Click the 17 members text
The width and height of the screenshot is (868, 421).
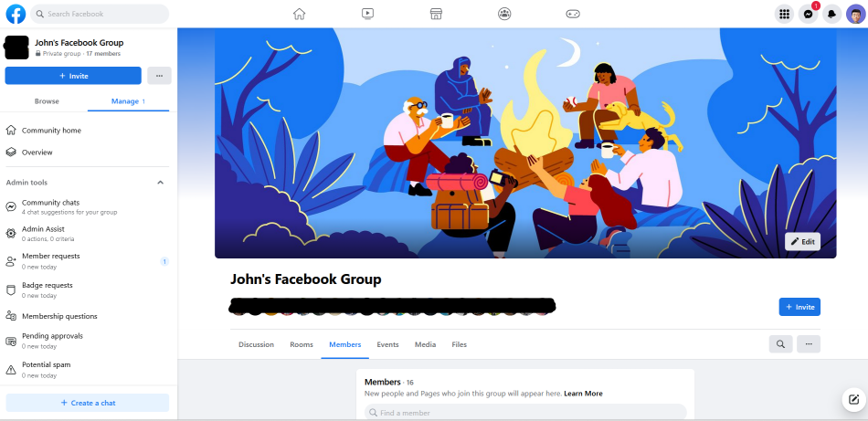click(103, 54)
